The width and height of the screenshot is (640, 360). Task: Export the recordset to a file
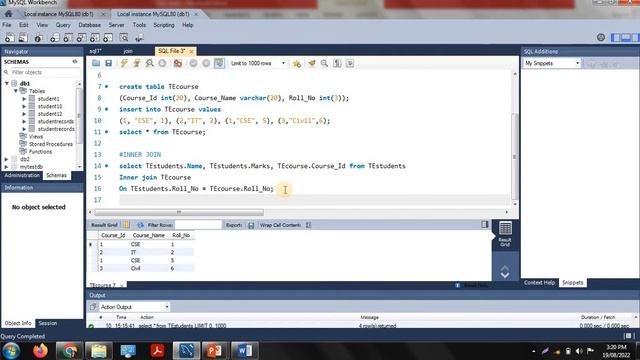click(251, 225)
